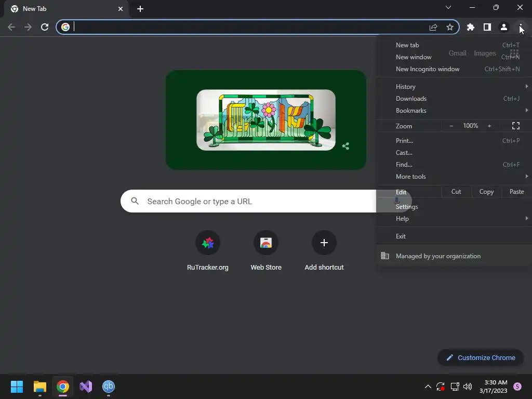This screenshot has height=399, width=532.
Task: Choose Print... from the menu
Action: click(x=454, y=140)
